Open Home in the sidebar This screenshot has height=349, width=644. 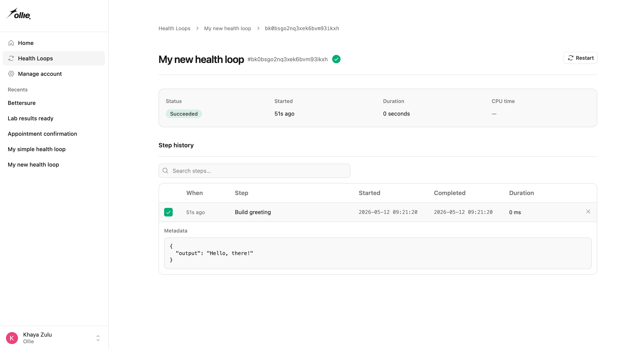54,43
